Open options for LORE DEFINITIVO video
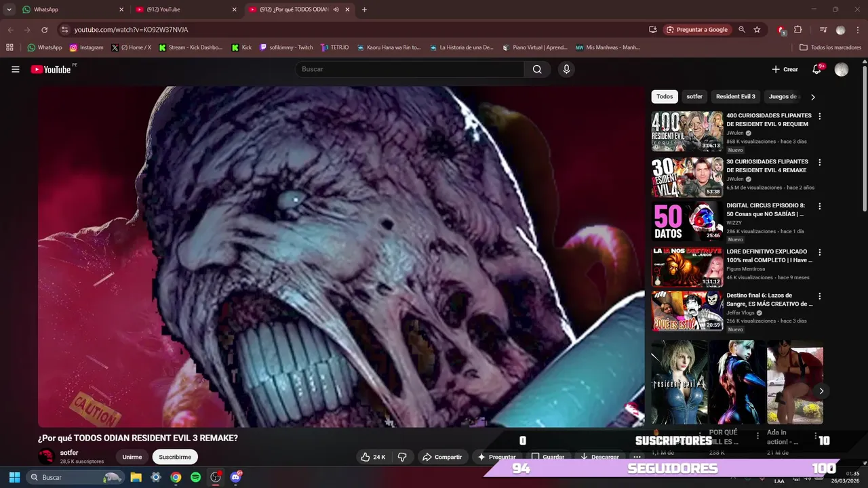The width and height of the screenshot is (868, 488). (819, 252)
